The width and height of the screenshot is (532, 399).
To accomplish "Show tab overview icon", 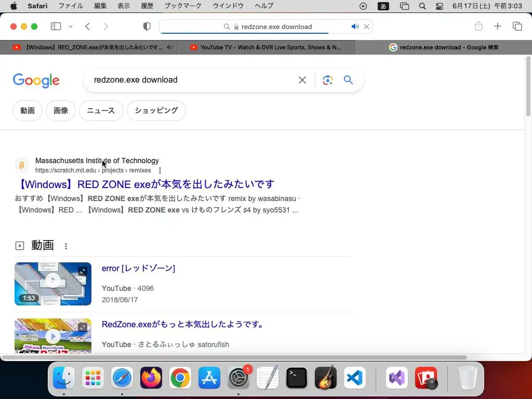I will 517,26.
